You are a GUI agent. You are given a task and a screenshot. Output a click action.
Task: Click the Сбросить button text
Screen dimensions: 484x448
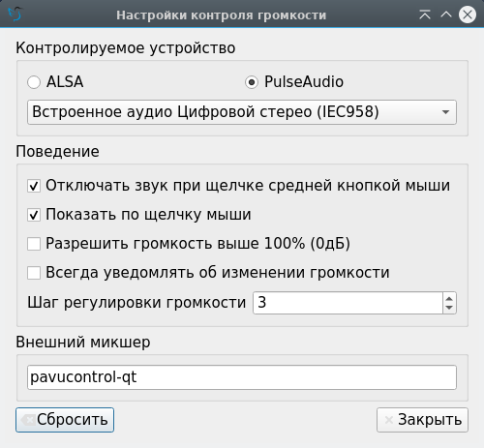click(73, 420)
